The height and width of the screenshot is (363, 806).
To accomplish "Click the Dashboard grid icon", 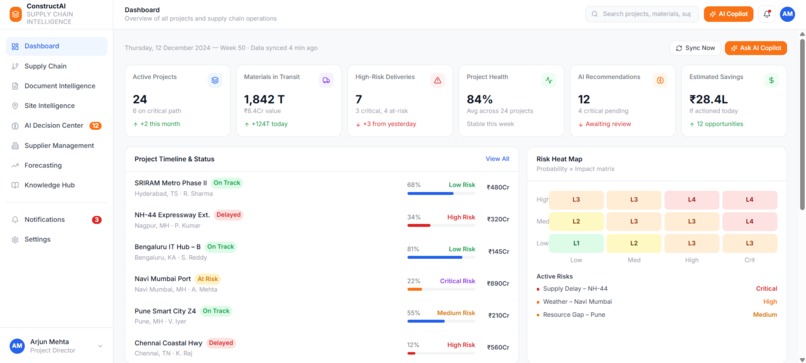I will pyautogui.click(x=15, y=46).
